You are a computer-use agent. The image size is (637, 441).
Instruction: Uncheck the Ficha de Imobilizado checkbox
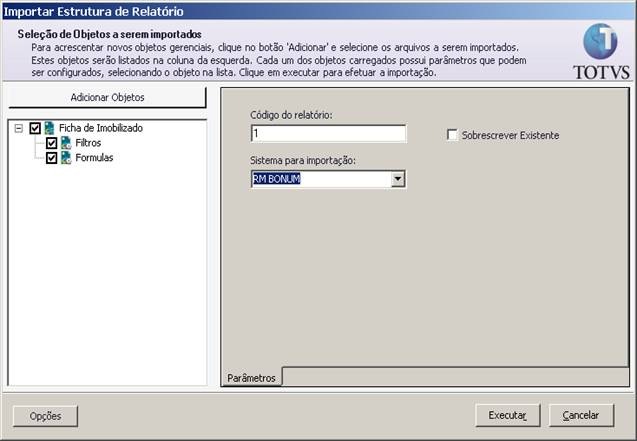point(35,128)
